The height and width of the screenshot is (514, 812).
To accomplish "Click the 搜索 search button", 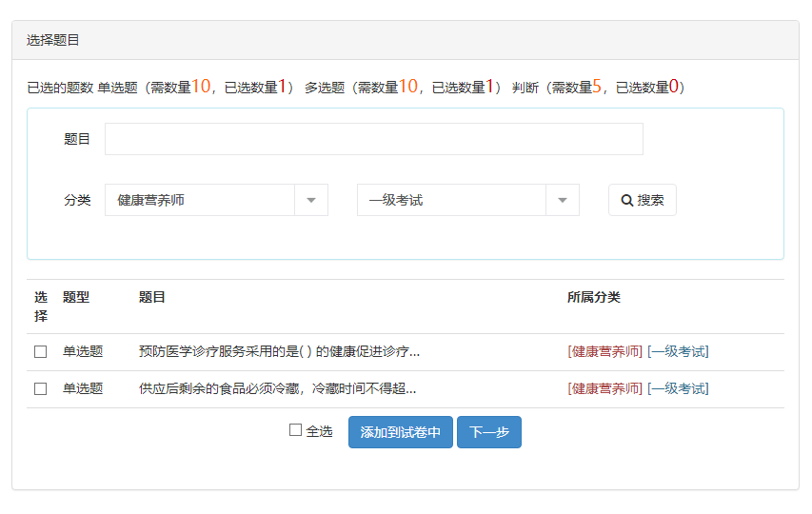I will point(643,200).
